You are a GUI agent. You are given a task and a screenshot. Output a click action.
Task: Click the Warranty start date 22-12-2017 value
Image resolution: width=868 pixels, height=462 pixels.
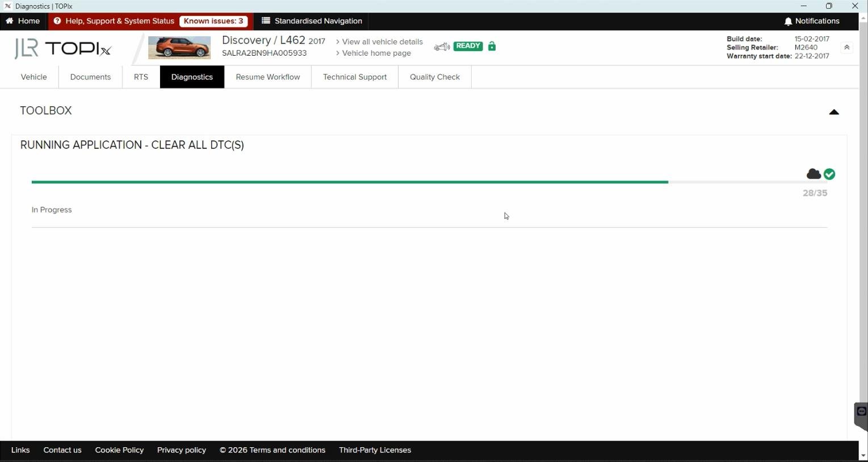pos(812,56)
